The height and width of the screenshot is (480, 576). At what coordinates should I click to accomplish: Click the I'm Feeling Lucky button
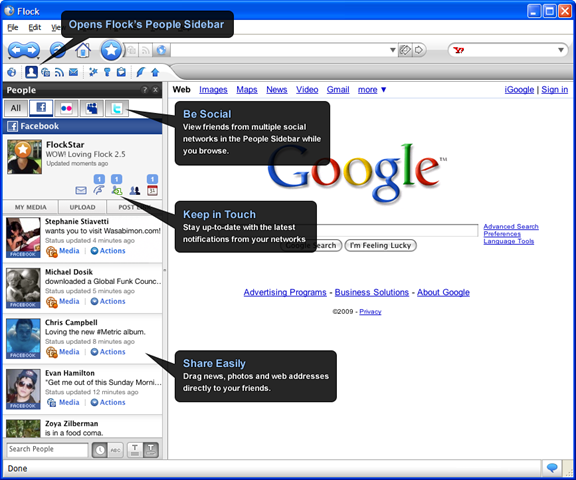pyautogui.click(x=380, y=245)
